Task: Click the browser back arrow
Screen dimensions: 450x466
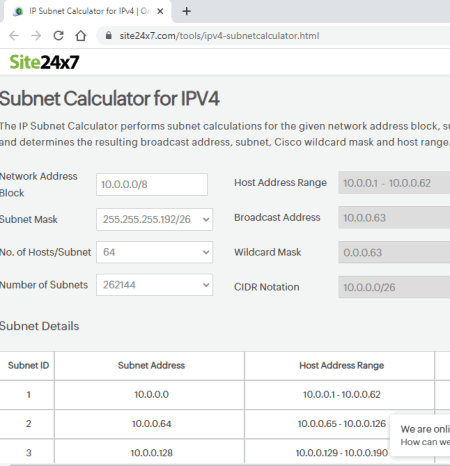Action: [x=14, y=36]
